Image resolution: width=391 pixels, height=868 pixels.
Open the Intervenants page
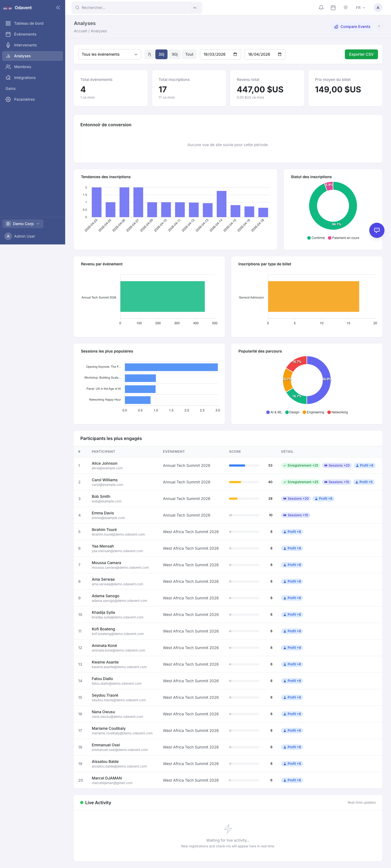click(32, 45)
